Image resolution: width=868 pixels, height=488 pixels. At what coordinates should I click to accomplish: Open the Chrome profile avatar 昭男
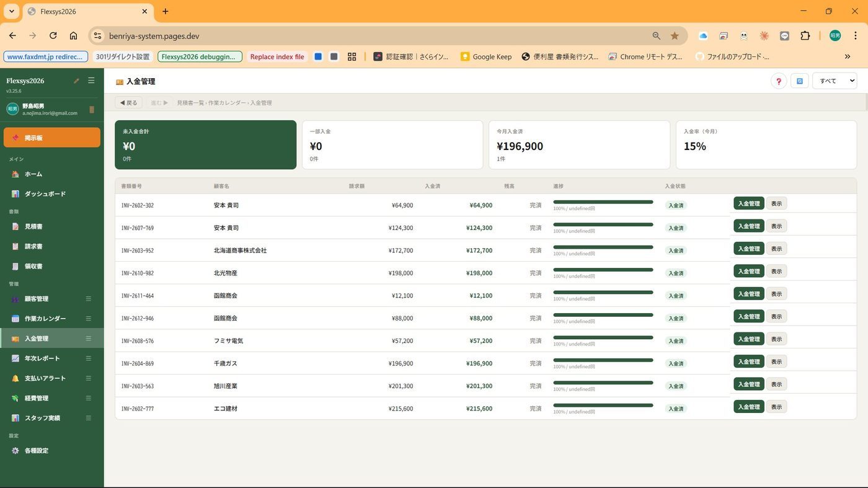point(835,36)
